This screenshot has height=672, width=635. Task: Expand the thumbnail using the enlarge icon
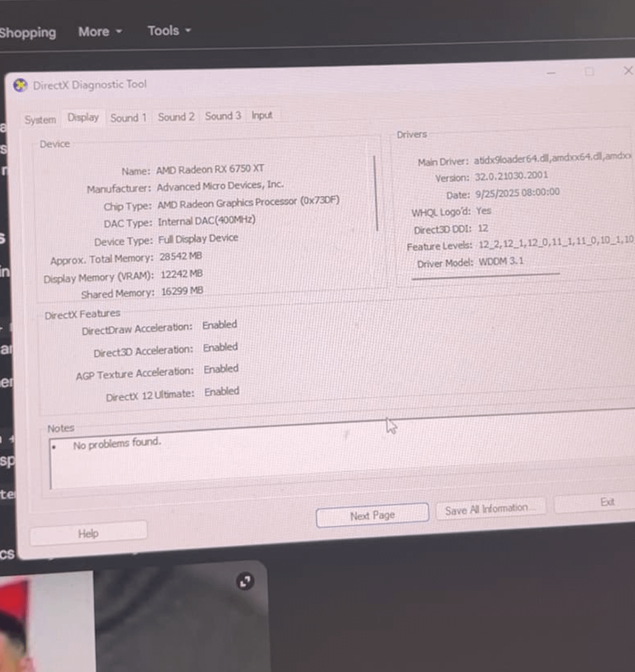pyautogui.click(x=245, y=581)
